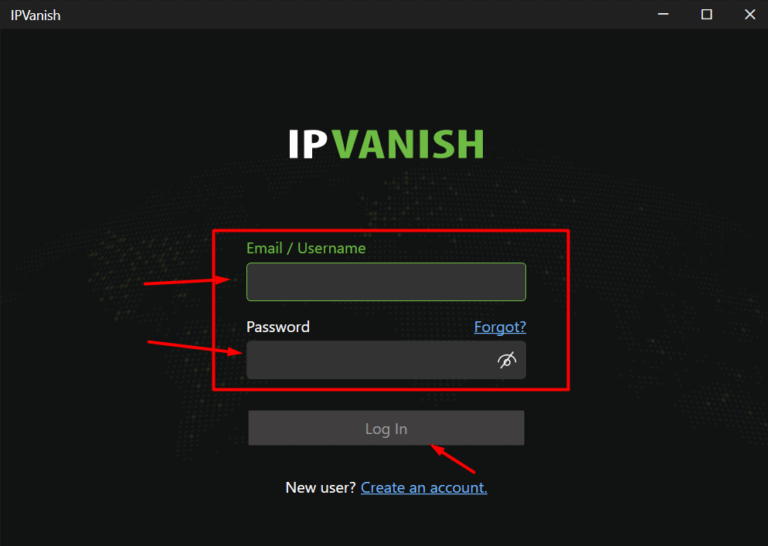Click the white IP part of logo
The image size is (768, 546).
[308, 144]
